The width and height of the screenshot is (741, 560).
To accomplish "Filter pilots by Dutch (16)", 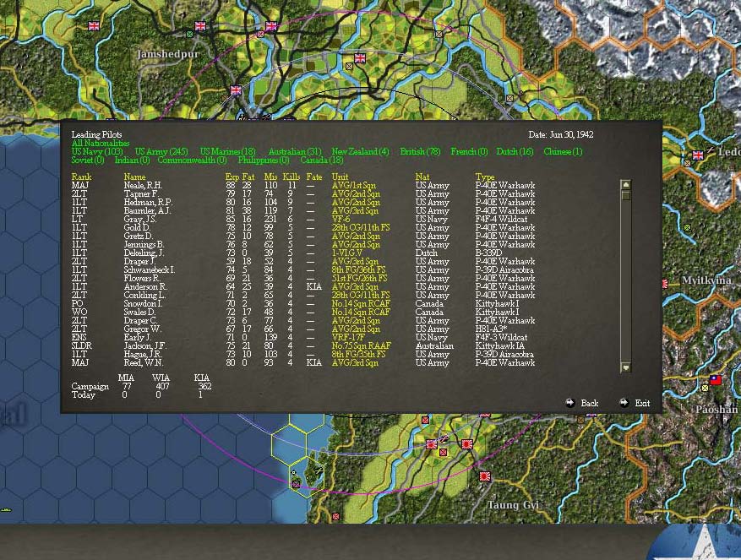I will point(515,151).
